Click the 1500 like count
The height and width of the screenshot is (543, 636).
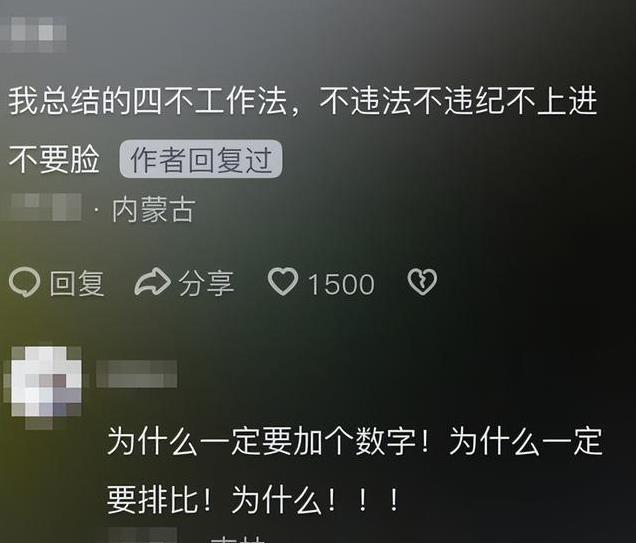tap(341, 284)
